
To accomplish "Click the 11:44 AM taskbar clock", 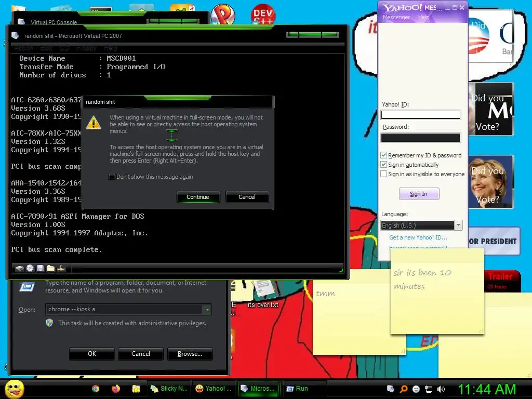I will tap(487, 389).
